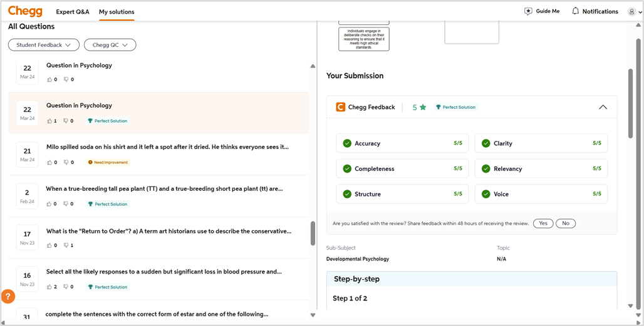Click thumbs down on Return to Order question

tap(66, 245)
